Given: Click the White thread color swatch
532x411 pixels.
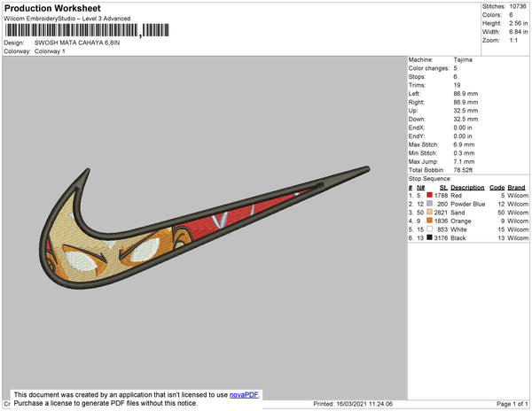Looking at the screenshot, I should pyautogui.click(x=429, y=229).
